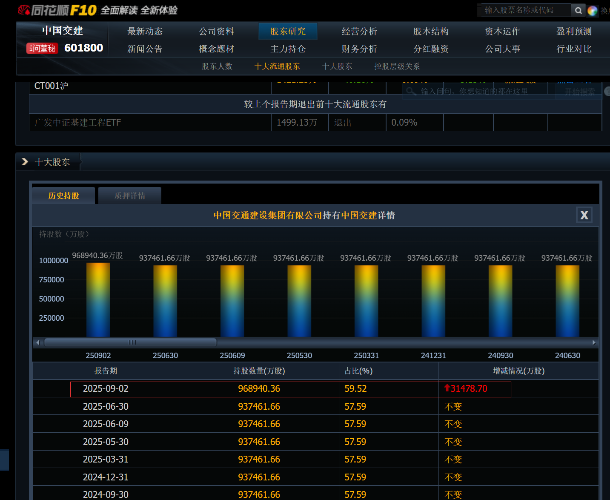The image size is (610, 500).
Task: Click the stock code 601800
Action: pyautogui.click(x=84, y=48)
